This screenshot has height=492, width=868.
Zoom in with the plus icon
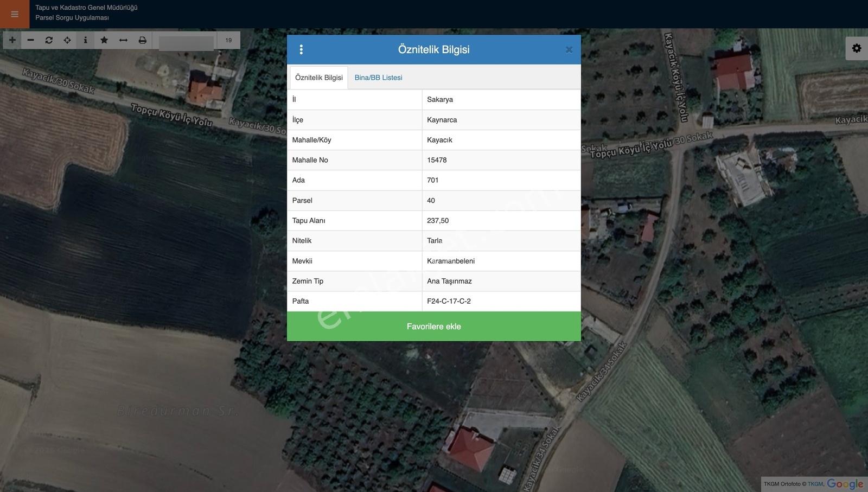12,40
